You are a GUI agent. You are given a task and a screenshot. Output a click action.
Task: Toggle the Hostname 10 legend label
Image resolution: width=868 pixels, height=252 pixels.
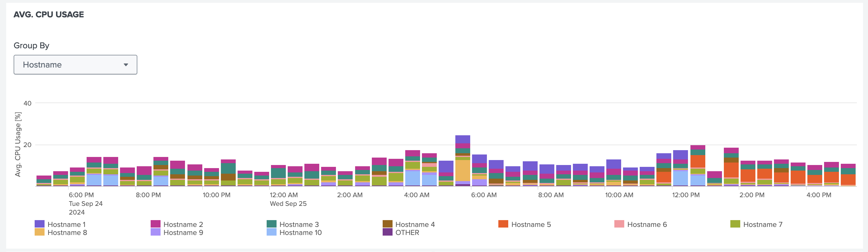coord(300,232)
